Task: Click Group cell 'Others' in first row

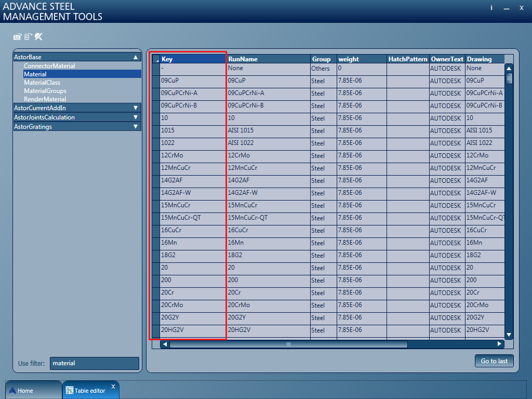Action: pos(324,69)
